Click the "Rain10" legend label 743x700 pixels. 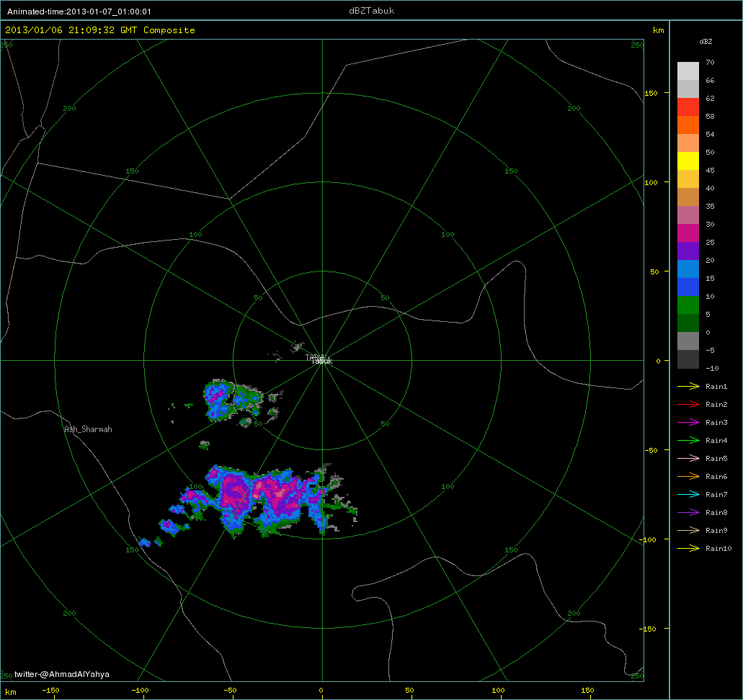click(x=718, y=549)
